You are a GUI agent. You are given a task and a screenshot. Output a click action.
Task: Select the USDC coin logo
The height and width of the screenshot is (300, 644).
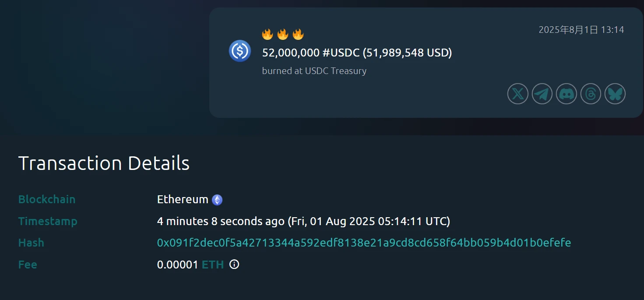point(240,51)
